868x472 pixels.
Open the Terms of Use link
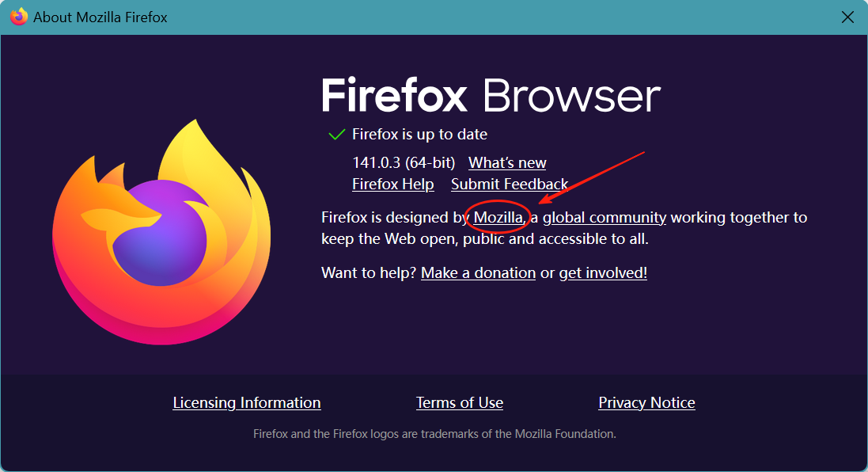[x=460, y=403]
